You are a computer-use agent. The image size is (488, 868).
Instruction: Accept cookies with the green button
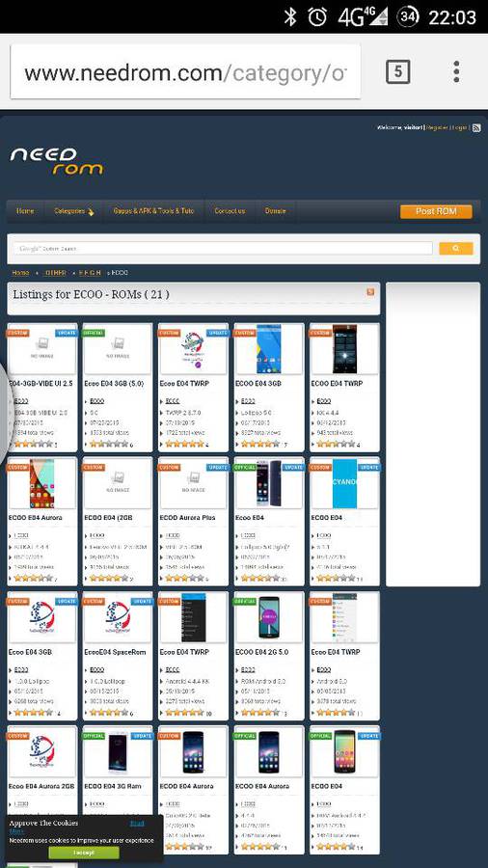pyautogui.click(x=84, y=853)
